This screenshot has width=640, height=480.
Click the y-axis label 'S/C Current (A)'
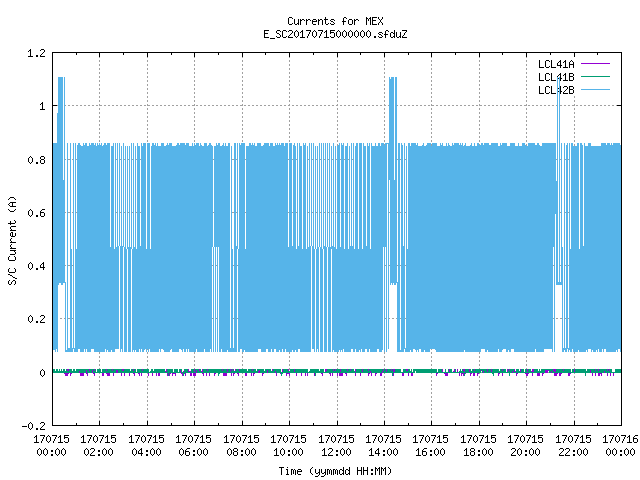click(x=13, y=241)
